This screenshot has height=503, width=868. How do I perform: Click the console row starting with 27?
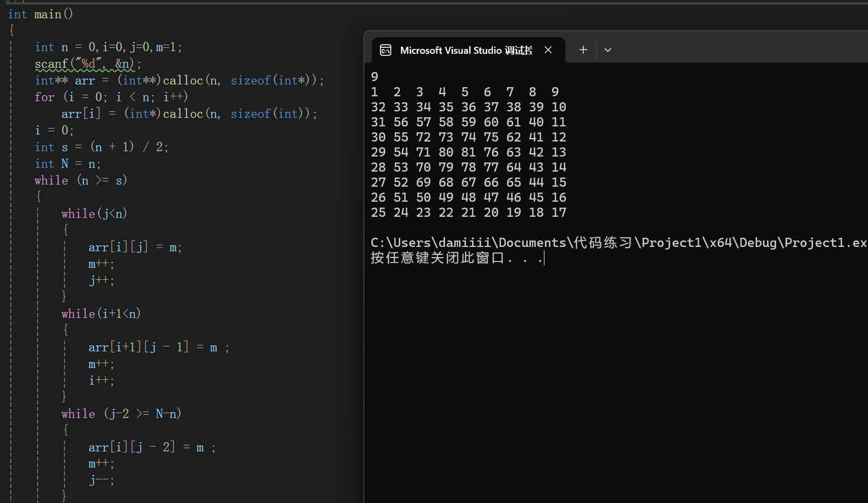469,182
